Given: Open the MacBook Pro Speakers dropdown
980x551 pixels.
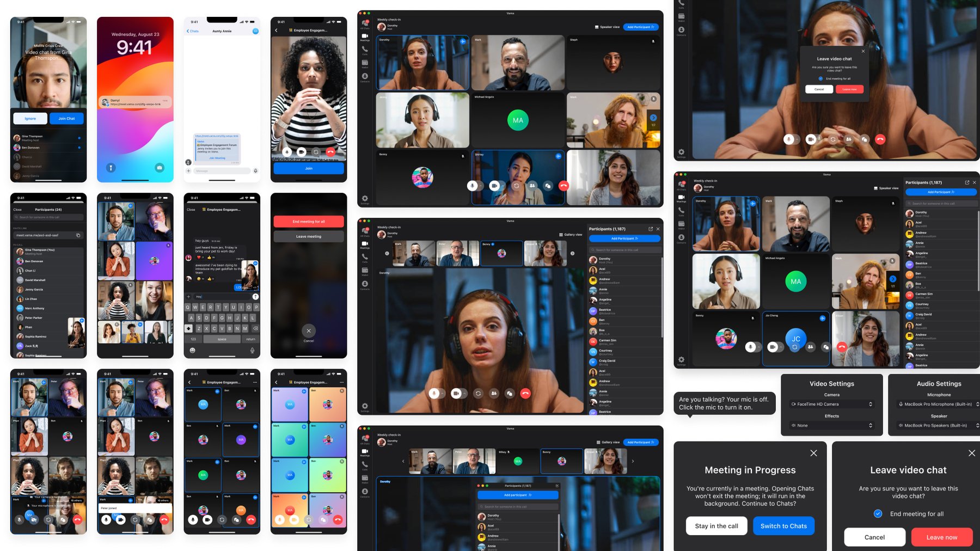Looking at the screenshot, I should pyautogui.click(x=939, y=425).
